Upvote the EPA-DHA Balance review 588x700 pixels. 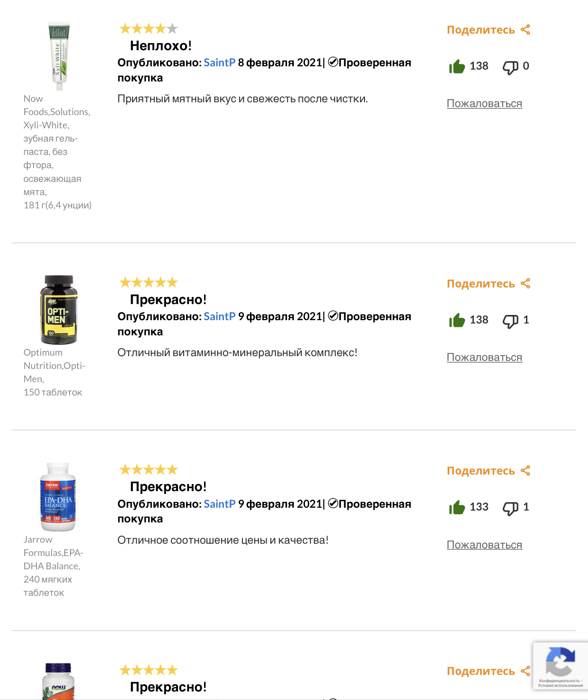[457, 507]
